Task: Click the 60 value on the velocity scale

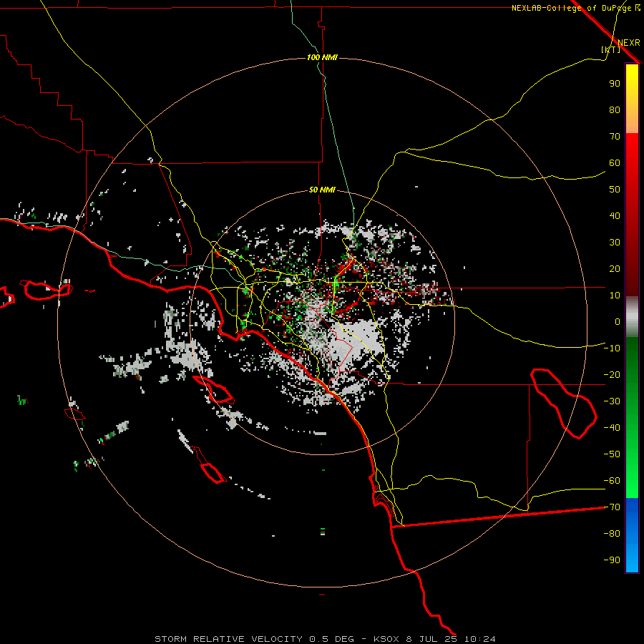Action: coord(615,163)
